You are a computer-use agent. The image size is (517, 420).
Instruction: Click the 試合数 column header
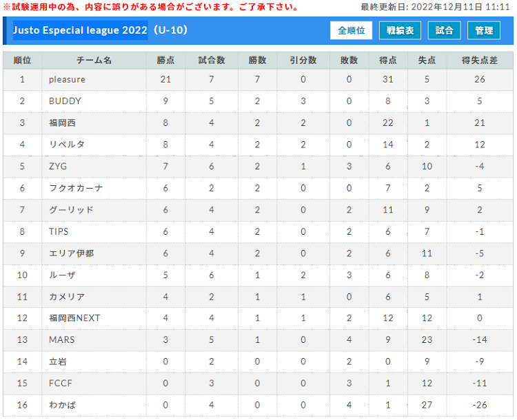point(212,61)
